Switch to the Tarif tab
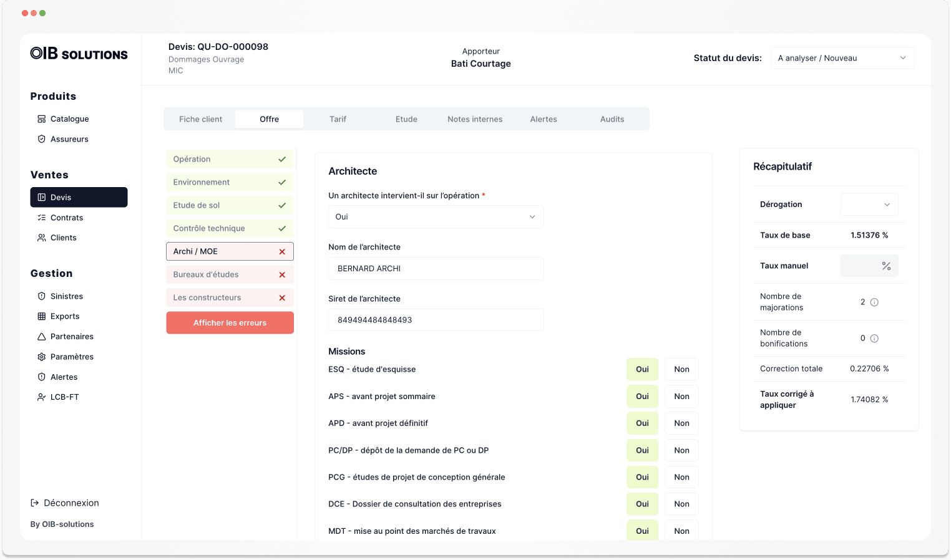The height and width of the screenshot is (560, 951). tap(338, 119)
